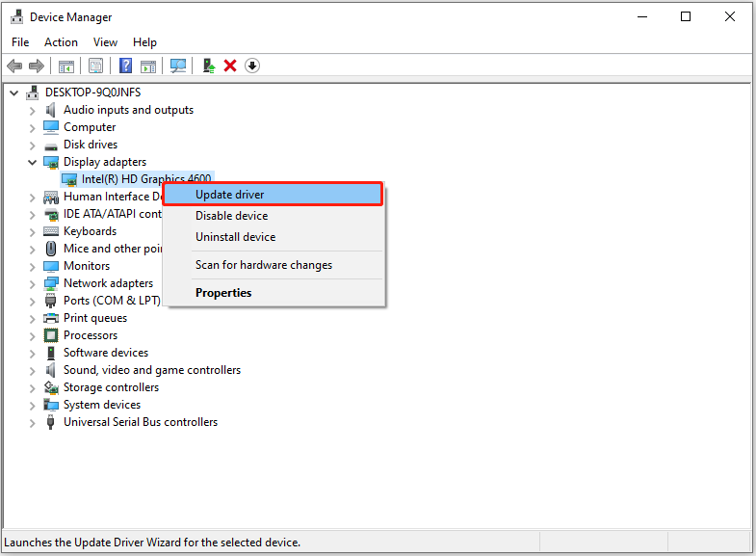Expand the Processors category
Image resolution: width=756 pixels, height=556 pixels.
33,336
